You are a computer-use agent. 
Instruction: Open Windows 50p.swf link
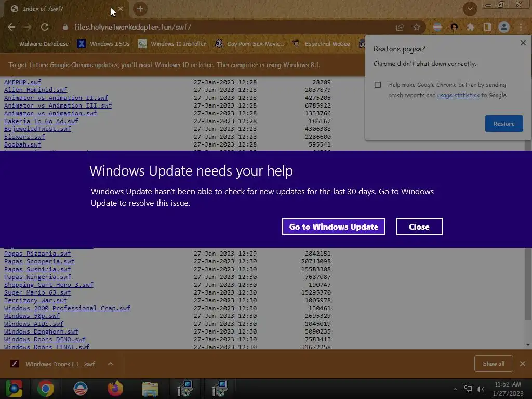pos(32,316)
